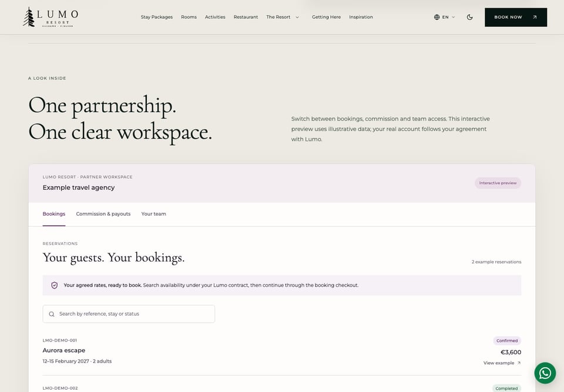This screenshot has width=564, height=392.
Task: Click the arrow icon on Book Now
Action: [535, 17]
